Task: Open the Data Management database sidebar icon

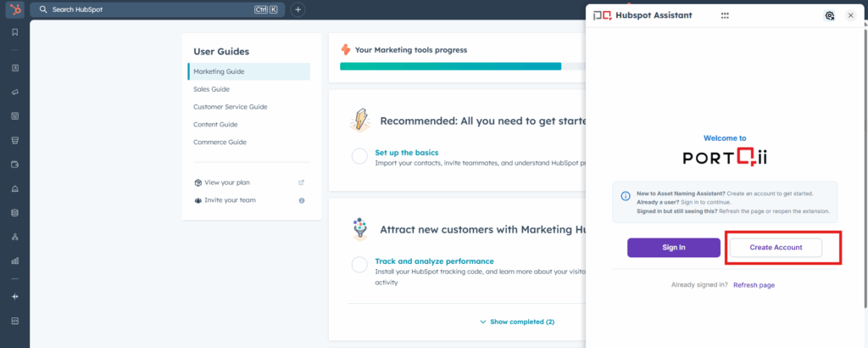Action: (x=14, y=213)
